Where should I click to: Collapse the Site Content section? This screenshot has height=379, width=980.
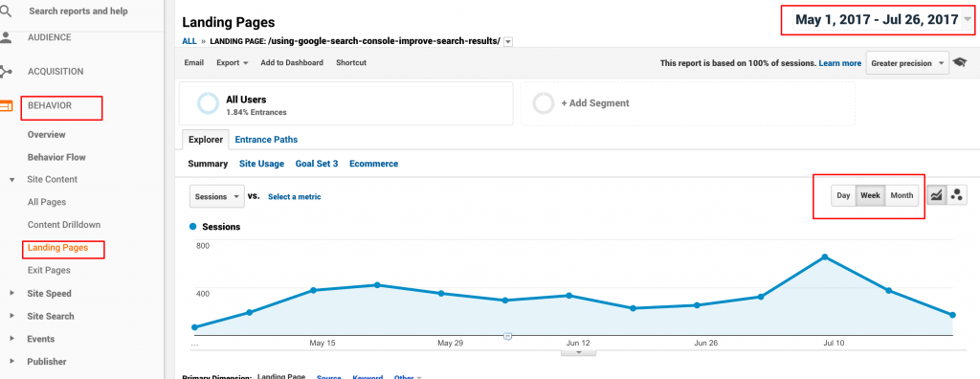tap(11, 180)
